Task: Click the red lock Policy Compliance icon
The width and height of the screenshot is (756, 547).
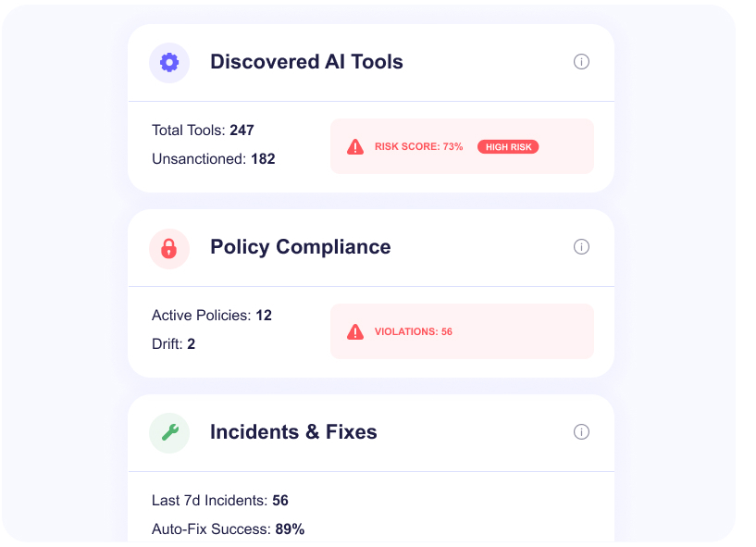Action: tap(169, 248)
